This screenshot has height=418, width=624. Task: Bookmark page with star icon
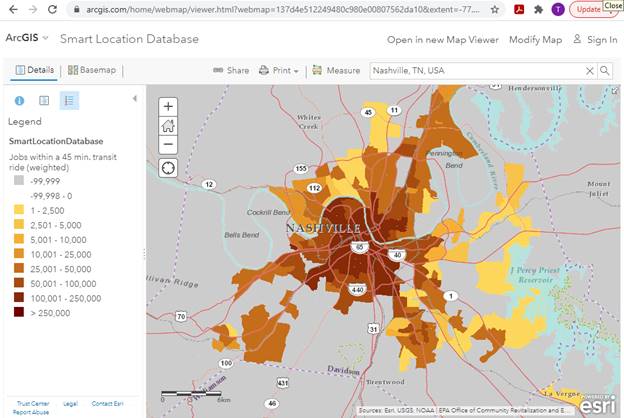tap(495, 9)
